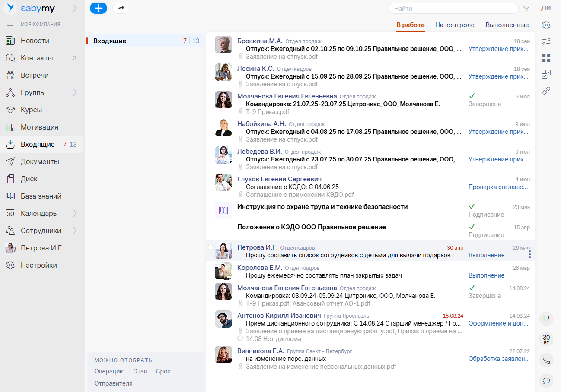The height and width of the screenshot is (392, 561).
Task: Click the Найти search field
Action: [453, 9]
